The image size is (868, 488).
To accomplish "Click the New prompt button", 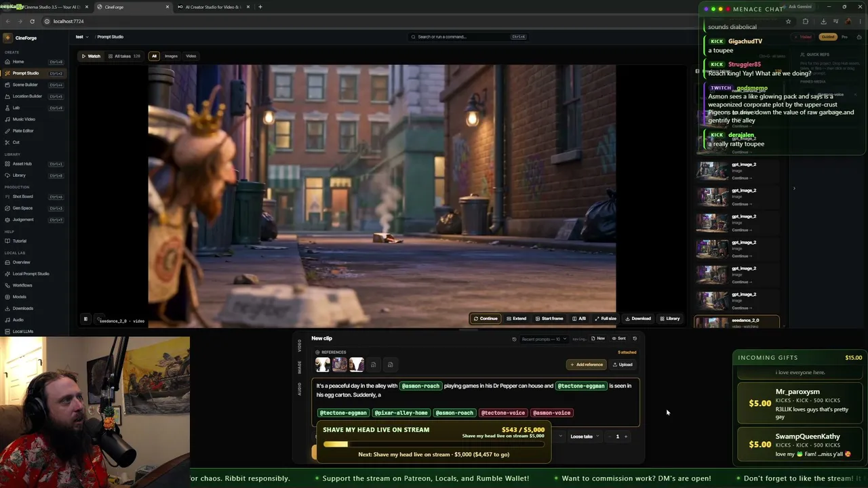I will point(598,339).
